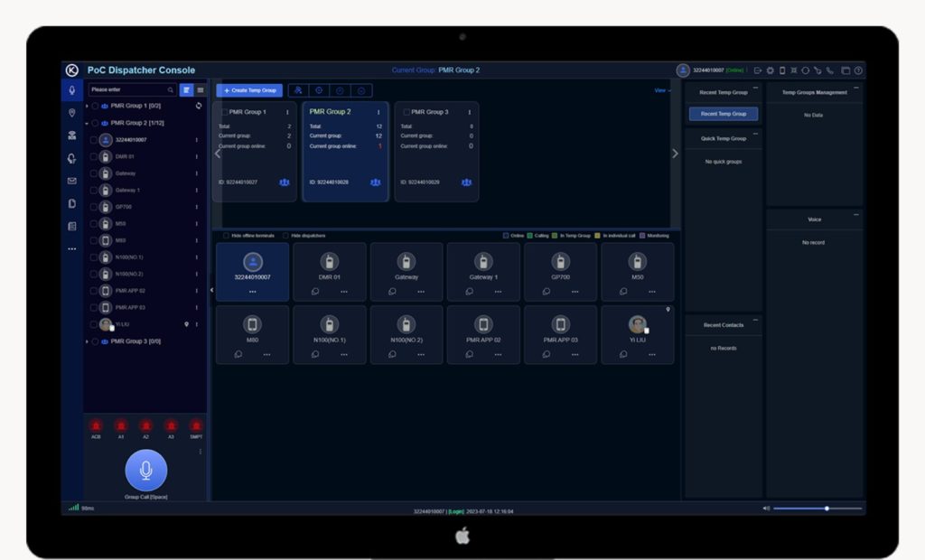The width and height of the screenshot is (925, 560).
Task: Collapse the Recent Temp Group panel
Action: pos(756,88)
